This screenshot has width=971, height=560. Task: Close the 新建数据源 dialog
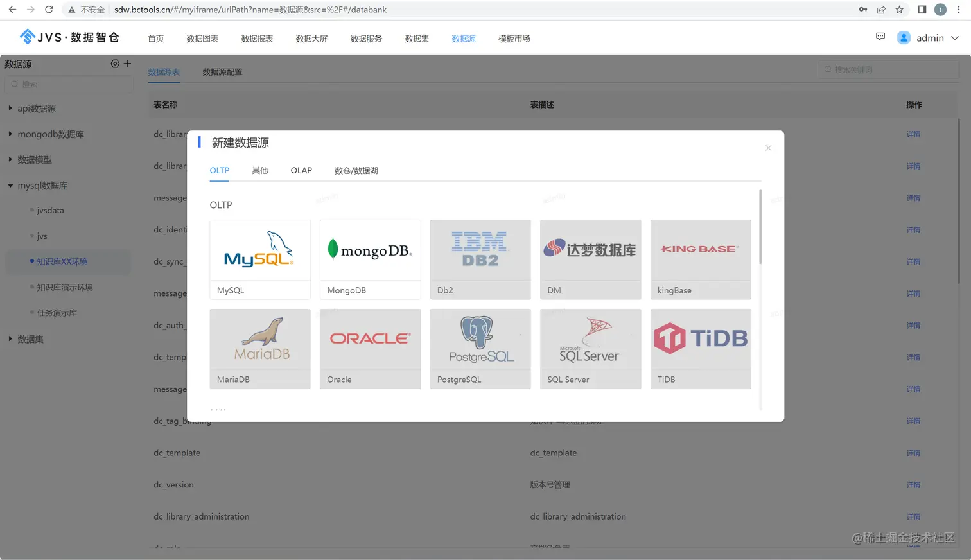pyautogui.click(x=768, y=148)
